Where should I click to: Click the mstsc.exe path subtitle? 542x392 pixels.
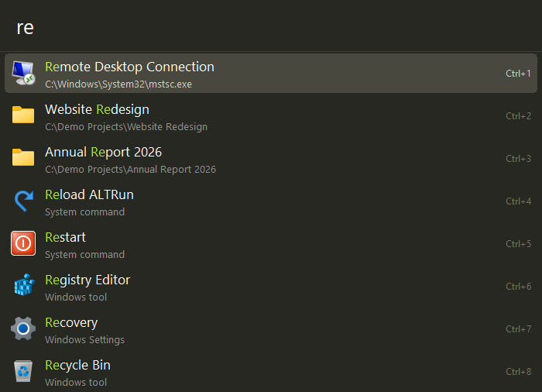[x=118, y=84]
